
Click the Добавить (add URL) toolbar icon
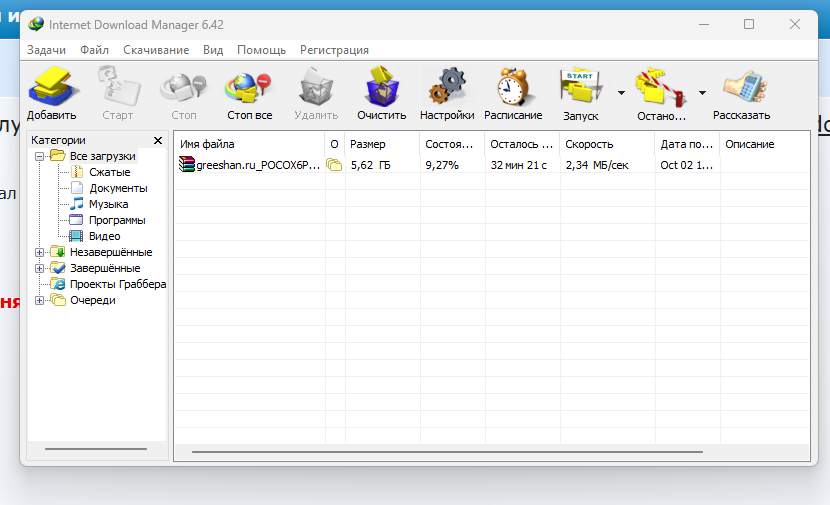tap(53, 86)
